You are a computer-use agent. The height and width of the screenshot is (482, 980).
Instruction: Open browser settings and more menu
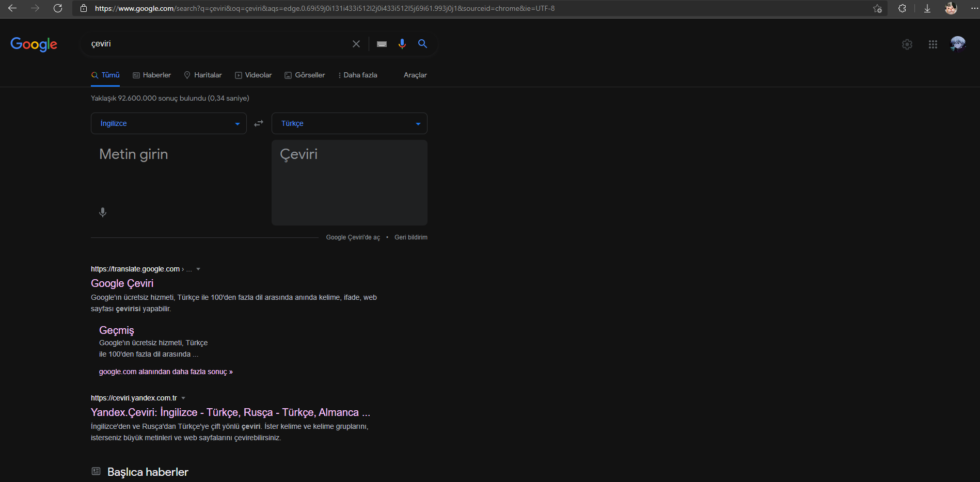[974, 8]
